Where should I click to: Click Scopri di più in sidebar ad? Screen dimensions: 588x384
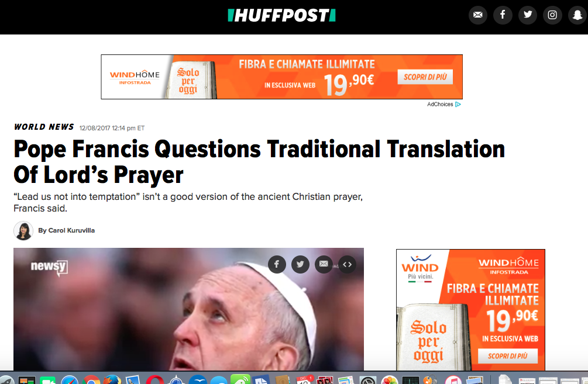(x=507, y=356)
